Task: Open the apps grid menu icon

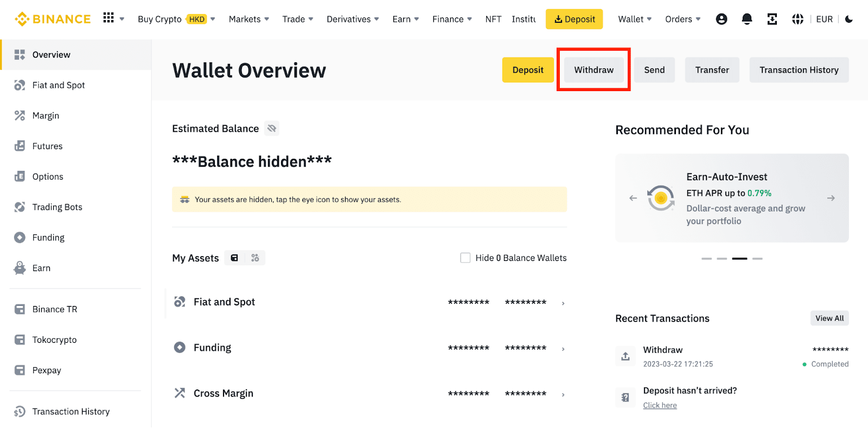Action: coord(108,18)
